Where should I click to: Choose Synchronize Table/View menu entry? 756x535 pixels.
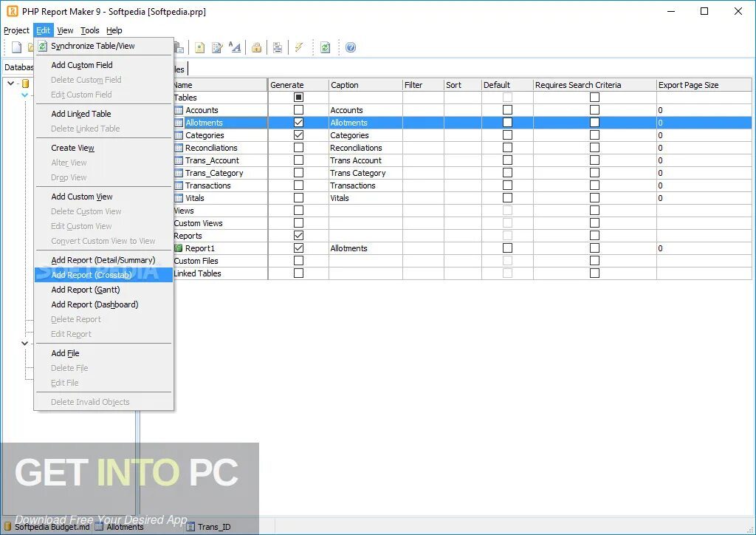(103, 46)
